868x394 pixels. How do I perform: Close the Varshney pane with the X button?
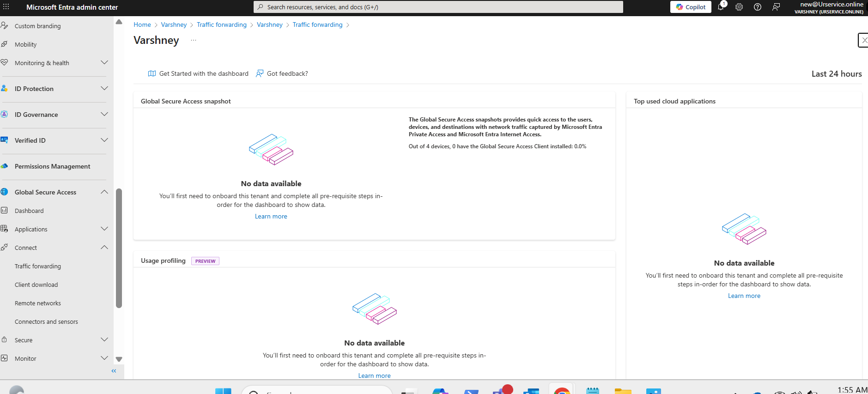coord(863,40)
